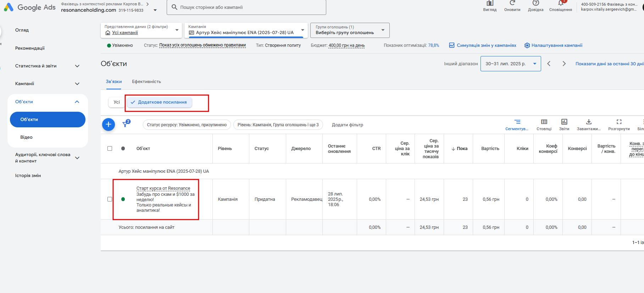Click the resonanceholding.com account name

pyautogui.click(x=88, y=10)
